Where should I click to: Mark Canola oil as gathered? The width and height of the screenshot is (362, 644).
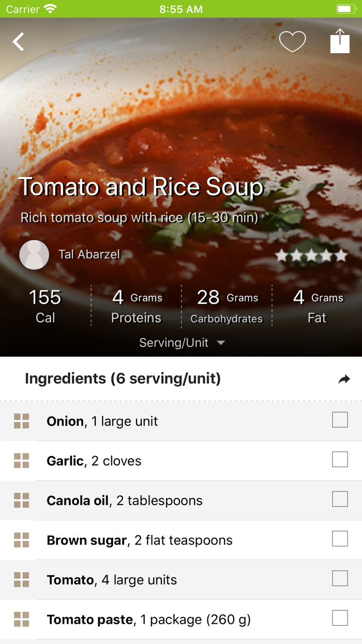(340, 499)
